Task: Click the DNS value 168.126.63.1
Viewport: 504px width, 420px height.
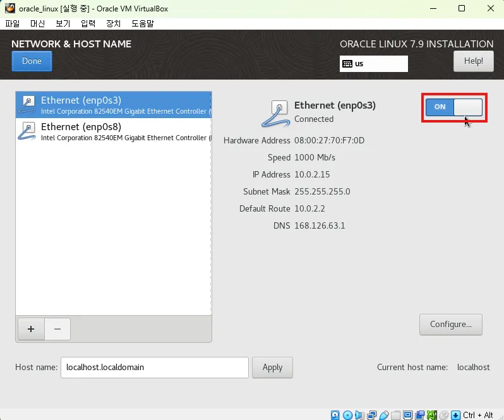Action: pos(320,225)
